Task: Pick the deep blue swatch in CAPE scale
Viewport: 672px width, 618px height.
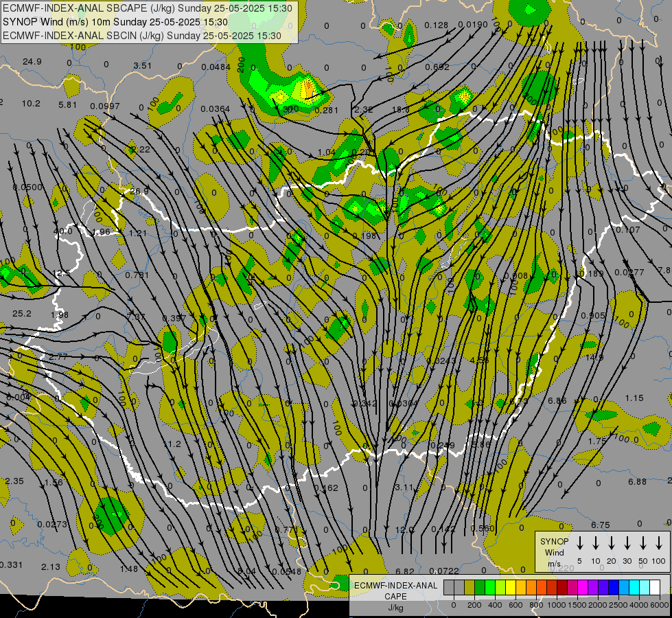Action: point(613,588)
